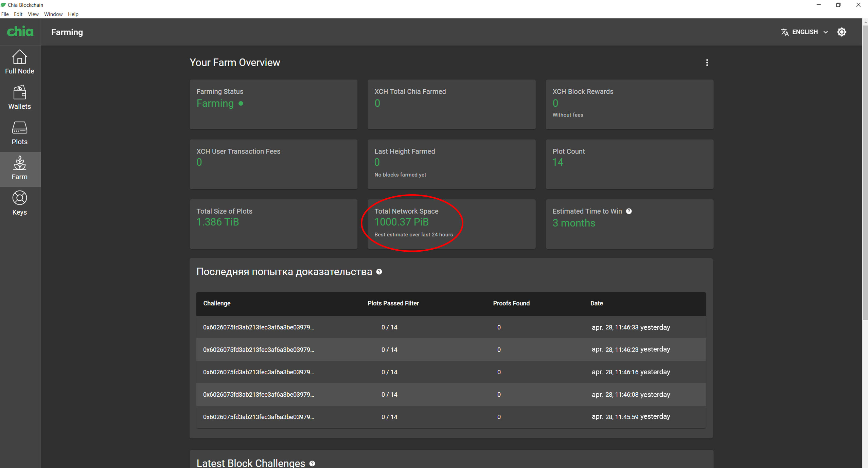Select challenge hash dated 11:46:23

pyautogui.click(x=259, y=350)
